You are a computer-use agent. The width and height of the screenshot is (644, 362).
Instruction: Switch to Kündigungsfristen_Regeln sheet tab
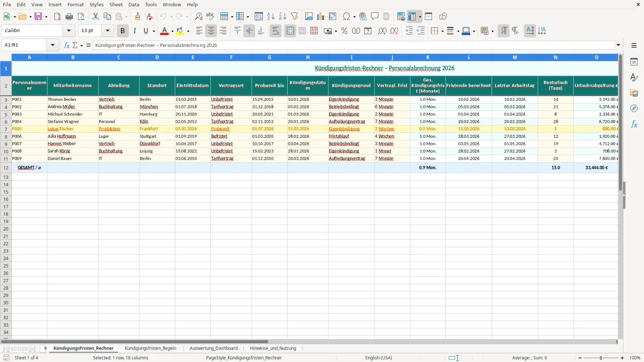(150, 348)
